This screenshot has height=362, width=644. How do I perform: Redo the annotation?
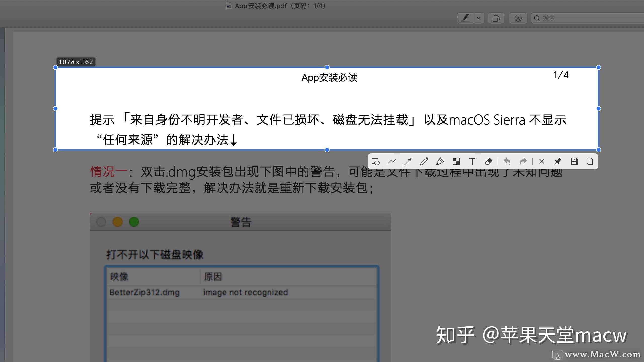pyautogui.click(x=523, y=161)
